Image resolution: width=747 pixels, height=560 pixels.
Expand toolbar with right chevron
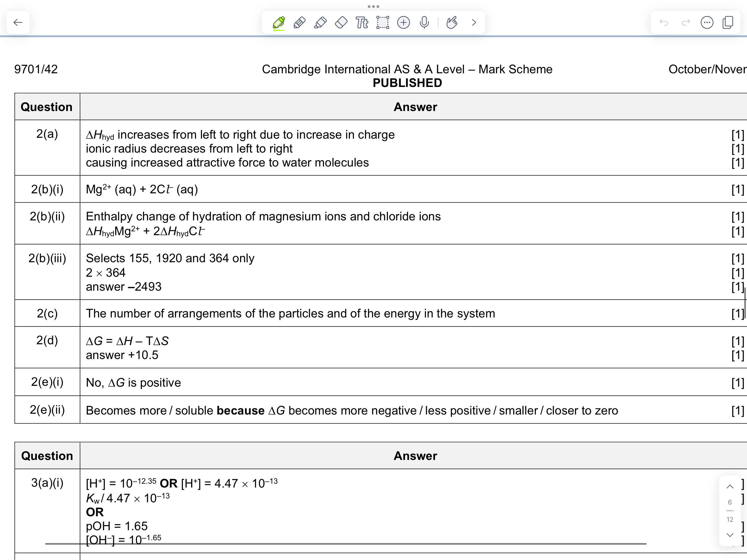pyautogui.click(x=474, y=23)
